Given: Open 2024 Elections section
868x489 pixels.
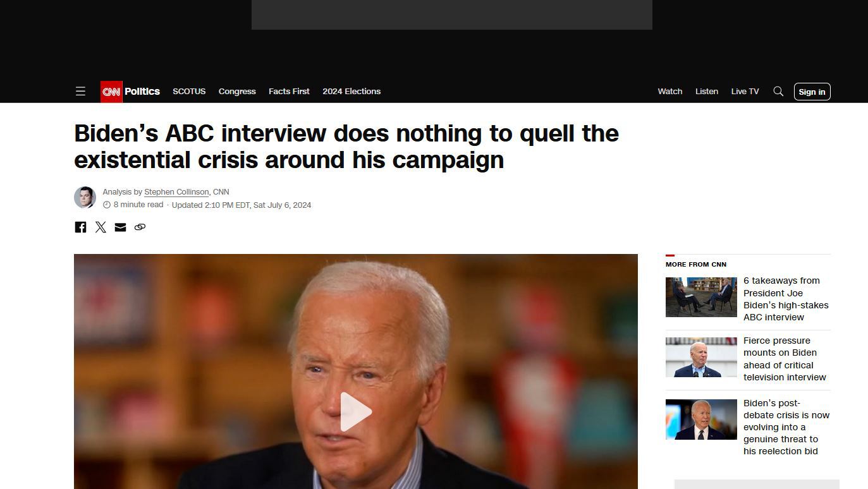Looking at the screenshot, I should 351,92.
